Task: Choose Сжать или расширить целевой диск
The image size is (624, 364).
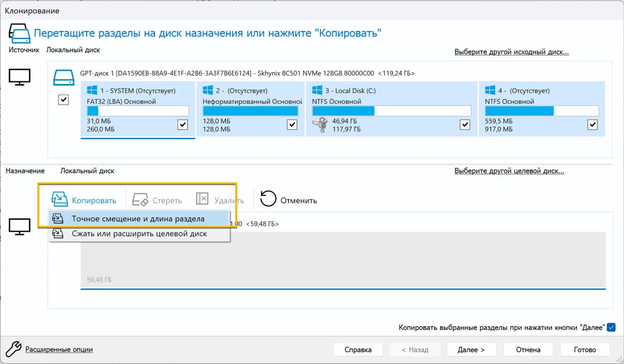Action: (139, 234)
